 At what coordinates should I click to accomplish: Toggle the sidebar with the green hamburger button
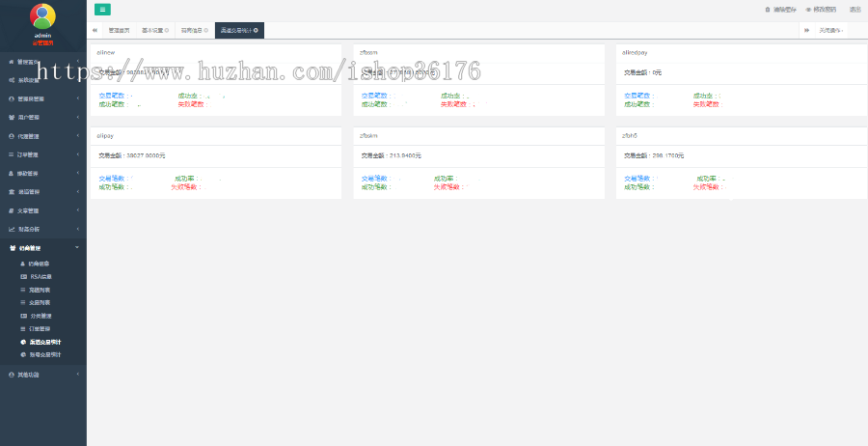tap(102, 10)
